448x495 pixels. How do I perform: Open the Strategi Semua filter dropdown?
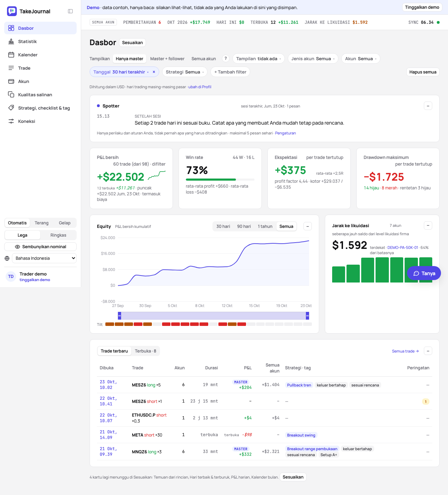pos(184,72)
